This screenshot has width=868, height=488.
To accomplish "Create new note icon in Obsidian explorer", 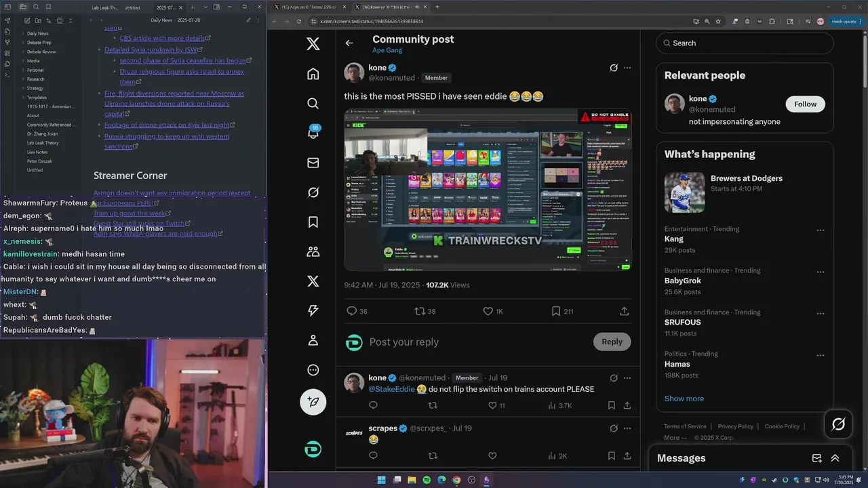I will coord(26,20).
